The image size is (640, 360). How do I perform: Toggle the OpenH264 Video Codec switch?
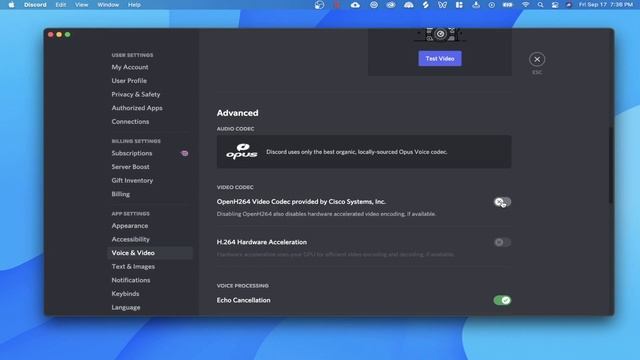pos(502,202)
